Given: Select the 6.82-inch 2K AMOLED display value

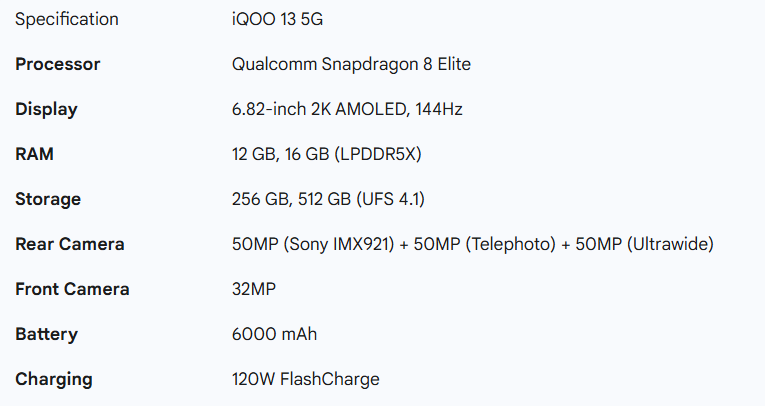Looking at the screenshot, I should [347, 109].
